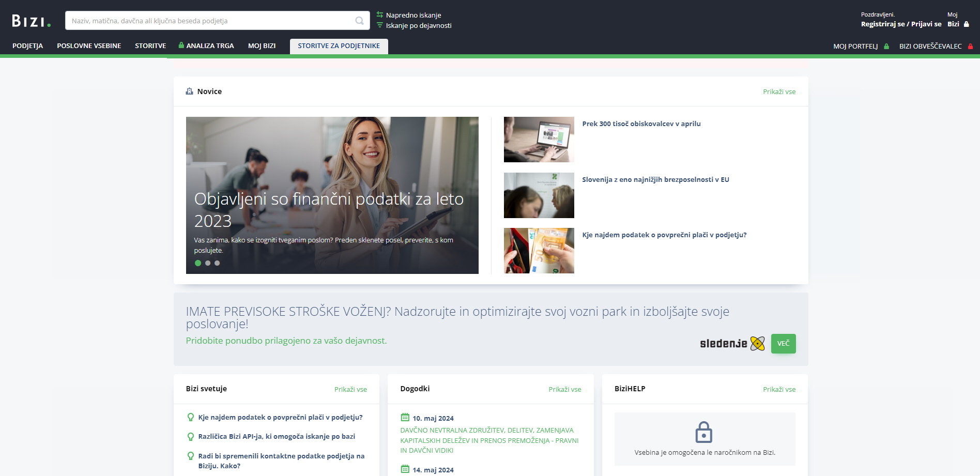980x476 pixels.
Task: Open laptop thumbnail for 300 tisoč obiskovalcev
Action: coord(539,140)
